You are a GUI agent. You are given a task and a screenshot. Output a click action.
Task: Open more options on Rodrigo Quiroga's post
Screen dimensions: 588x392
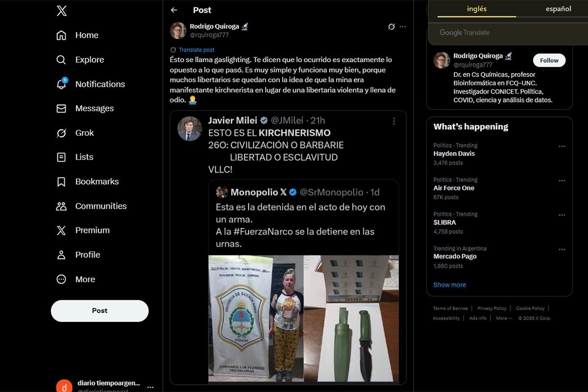[x=403, y=26]
